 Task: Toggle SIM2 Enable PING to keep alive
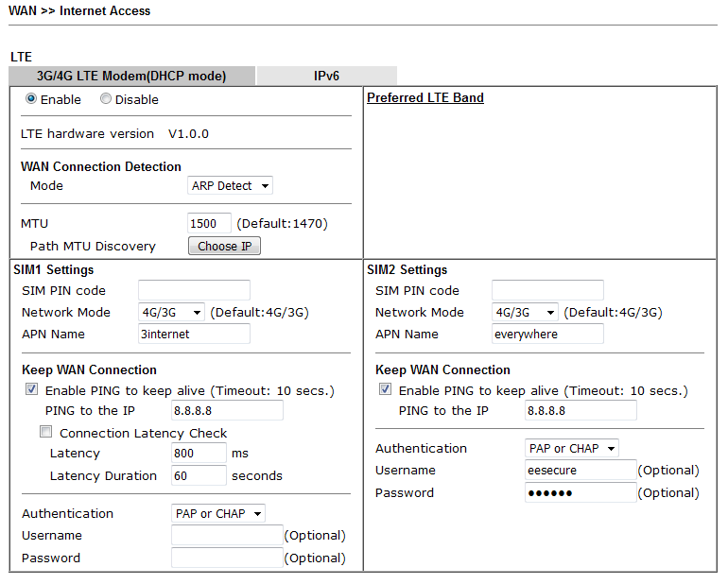[x=386, y=389]
